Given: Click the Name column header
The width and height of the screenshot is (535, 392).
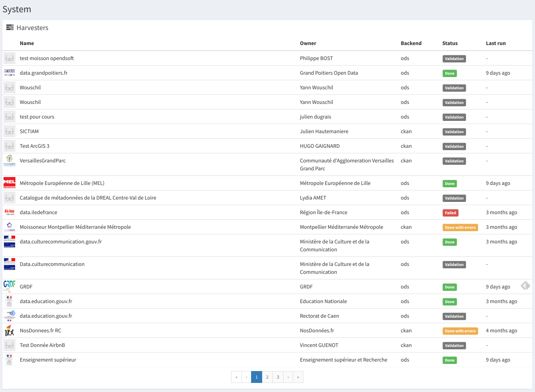Looking at the screenshot, I should tap(27, 43).
